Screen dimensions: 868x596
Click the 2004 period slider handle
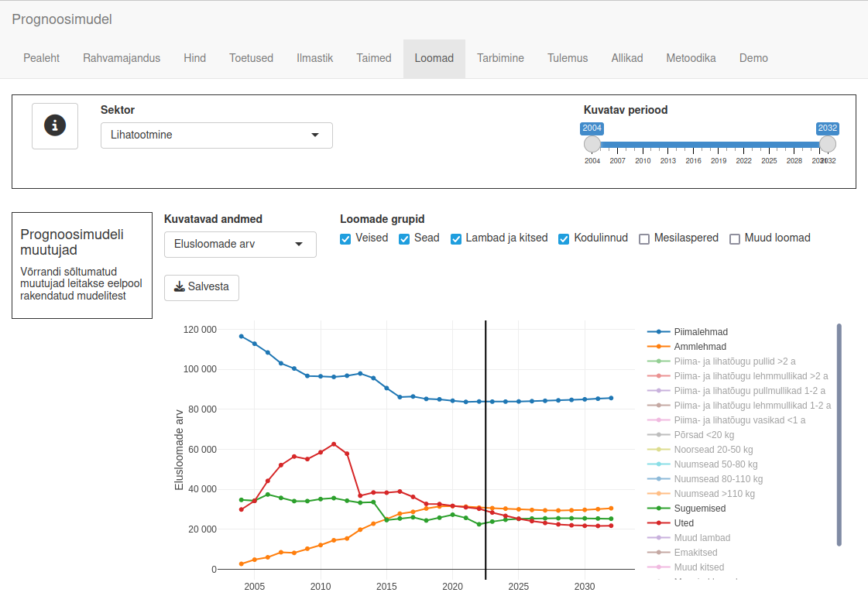coord(592,145)
